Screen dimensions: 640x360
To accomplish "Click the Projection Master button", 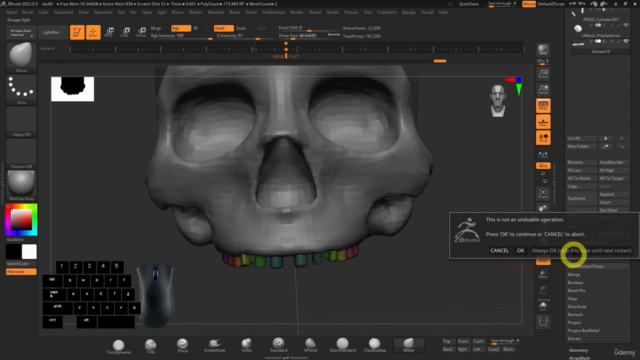I will [x=21, y=32].
